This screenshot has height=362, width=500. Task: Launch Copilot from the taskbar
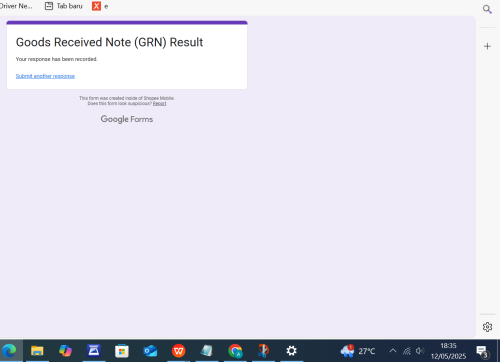pyautogui.click(x=65, y=351)
